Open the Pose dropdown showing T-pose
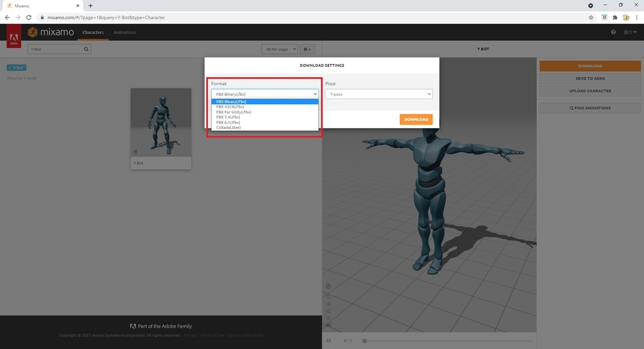The image size is (644, 349). point(379,94)
